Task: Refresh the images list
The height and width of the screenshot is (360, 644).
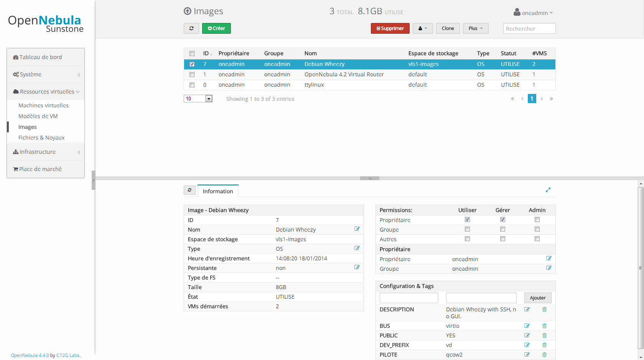Action: coord(191,28)
